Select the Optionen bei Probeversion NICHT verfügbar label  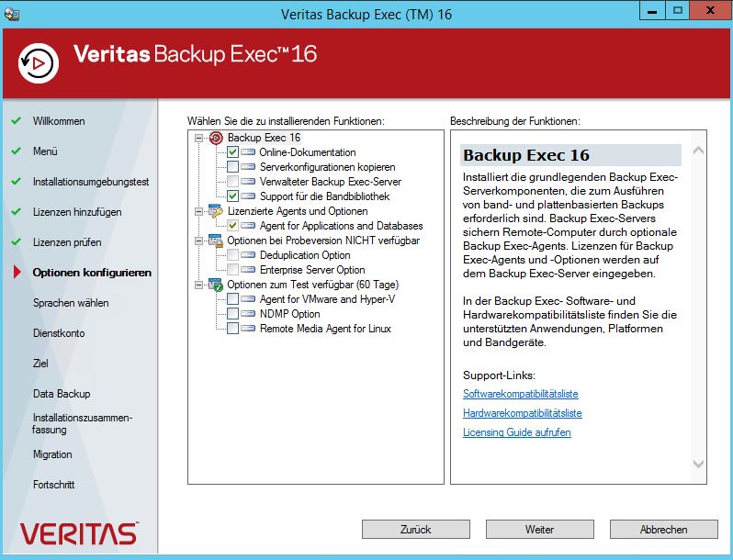[323, 241]
